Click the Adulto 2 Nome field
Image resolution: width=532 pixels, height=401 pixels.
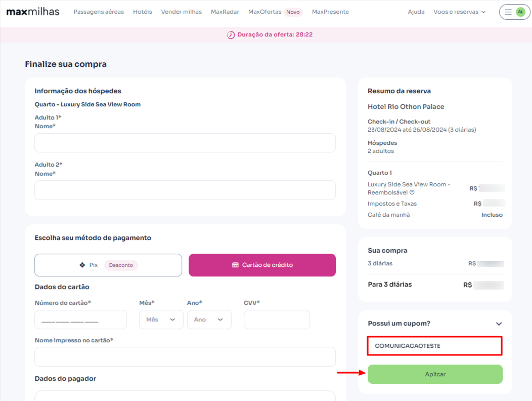pos(185,190)
